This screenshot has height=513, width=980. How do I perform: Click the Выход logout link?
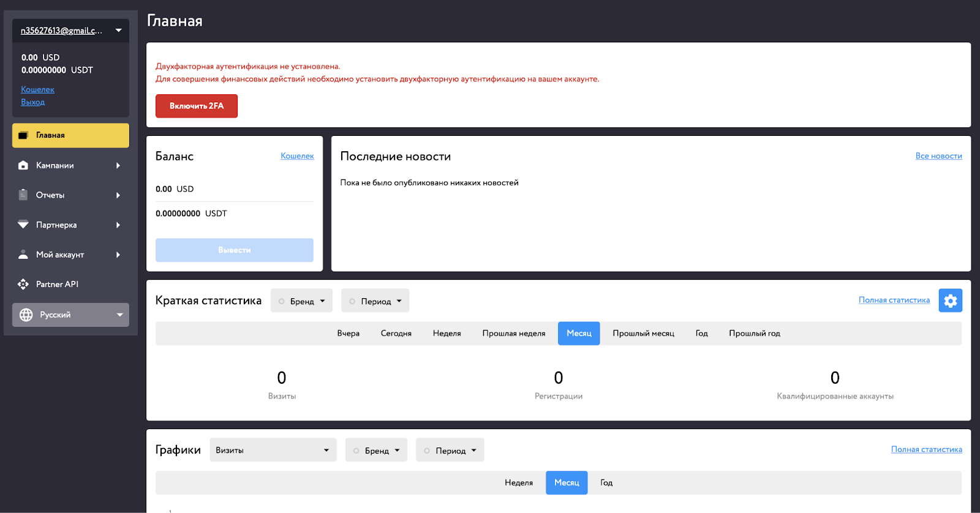point(33,102)
